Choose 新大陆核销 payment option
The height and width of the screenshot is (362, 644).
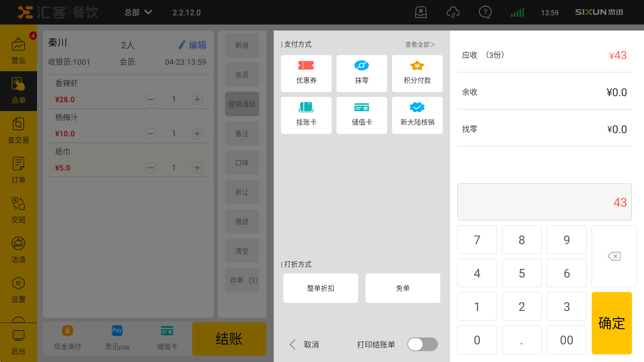point(417,115)
